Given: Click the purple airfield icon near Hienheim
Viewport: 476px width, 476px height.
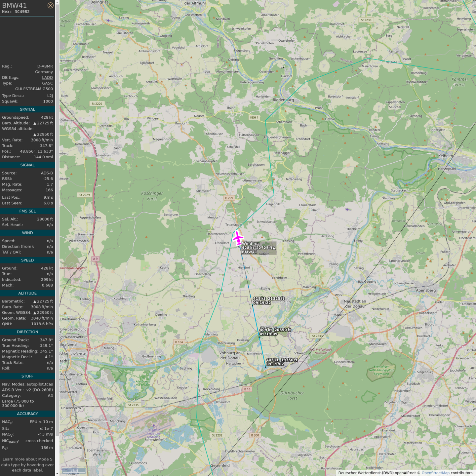Looking at the screenshot, I should coord(347,209).
